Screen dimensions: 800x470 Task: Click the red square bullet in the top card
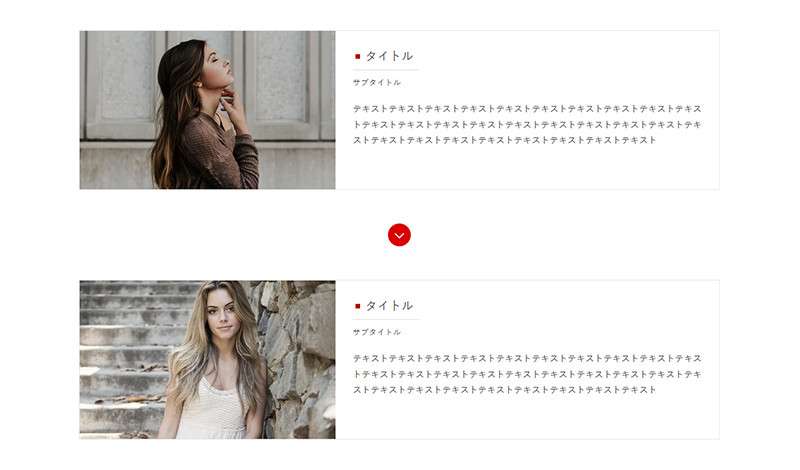(358, 56)
